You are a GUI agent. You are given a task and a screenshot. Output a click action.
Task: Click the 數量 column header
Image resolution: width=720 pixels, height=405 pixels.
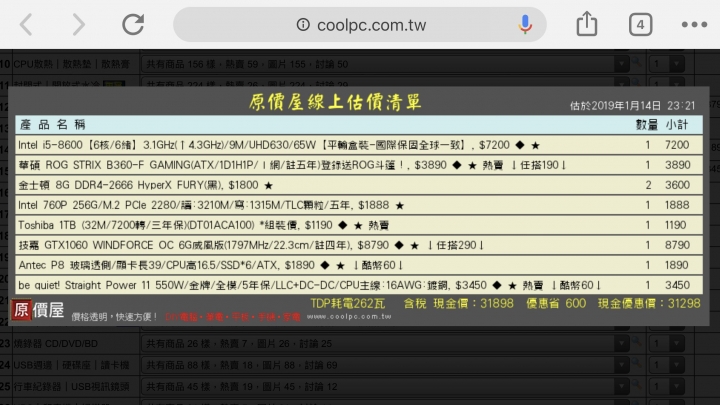pyautogui.click(x=647, y=124)
